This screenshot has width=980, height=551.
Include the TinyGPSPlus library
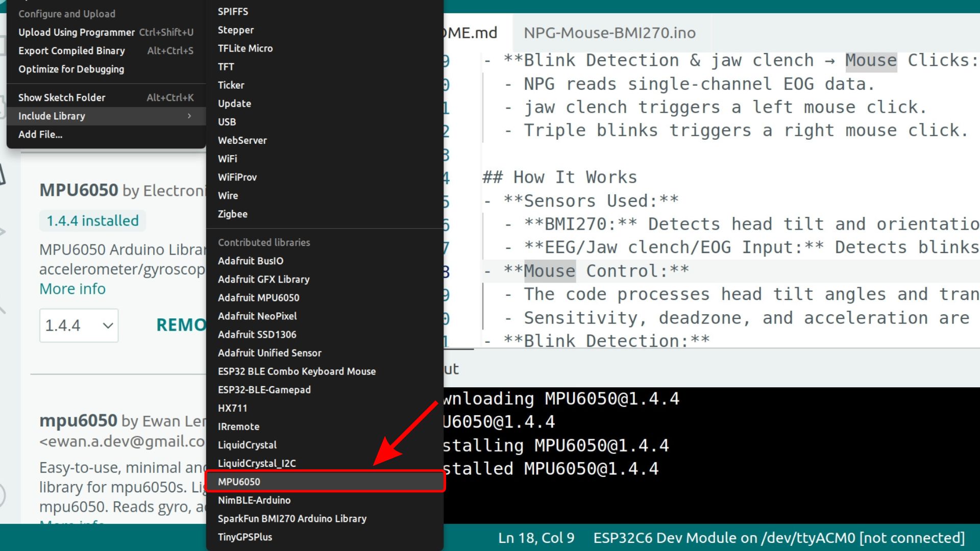click(x=325, y=537)
